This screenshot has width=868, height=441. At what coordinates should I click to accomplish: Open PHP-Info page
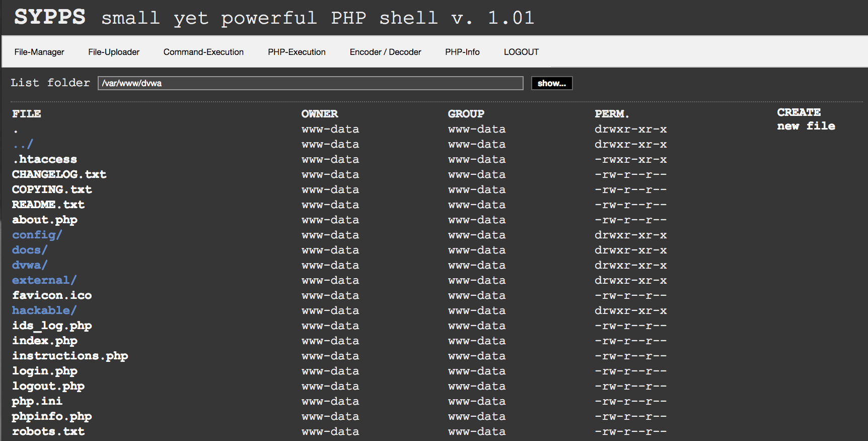pyautogui.click(x=462, y=52)
